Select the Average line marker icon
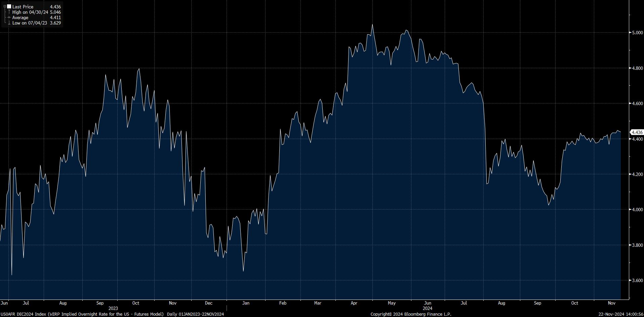Viewport: 644px width, 317px height. pos(9,17)
